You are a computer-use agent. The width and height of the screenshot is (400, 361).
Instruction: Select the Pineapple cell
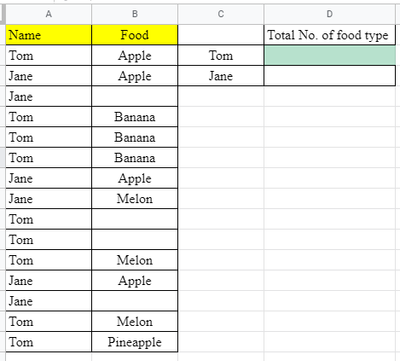135,342
